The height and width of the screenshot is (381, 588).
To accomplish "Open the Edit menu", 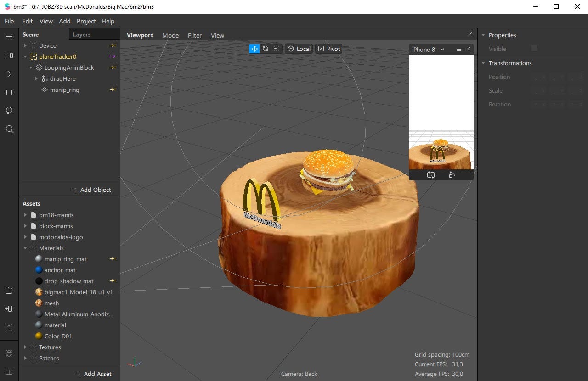I will point(28,21).
